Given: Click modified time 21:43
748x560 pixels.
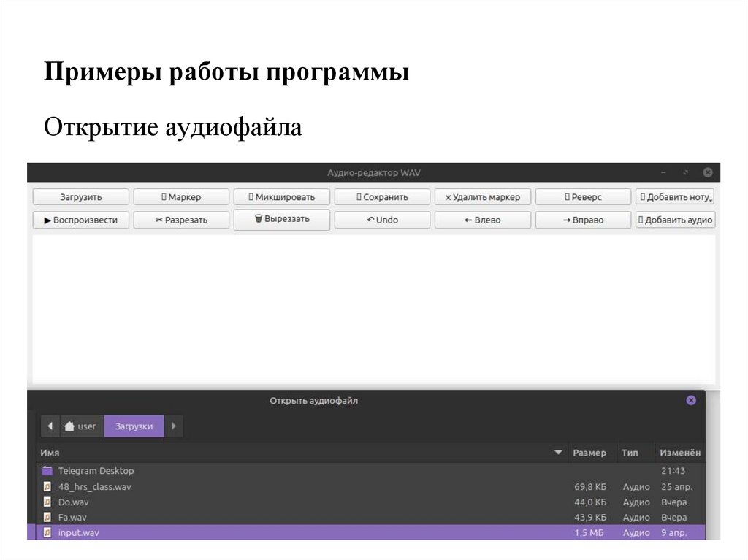Looking at the screenshot, I should [x=673, y=471].
